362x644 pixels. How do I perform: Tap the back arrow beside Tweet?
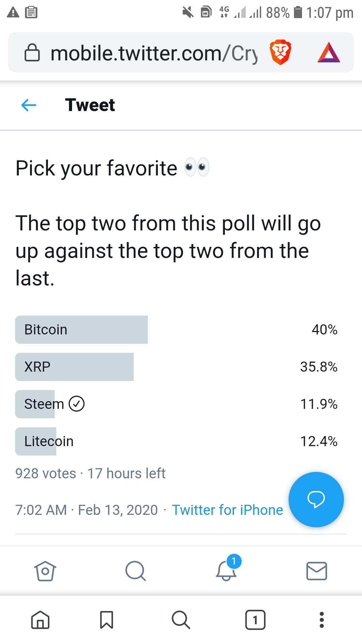(x=28, y=105)
